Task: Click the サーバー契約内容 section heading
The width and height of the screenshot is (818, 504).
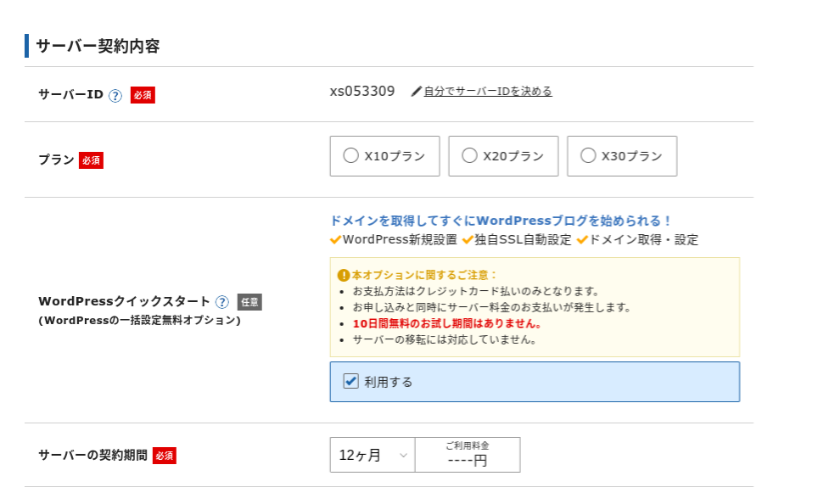Action: point(98,46)
